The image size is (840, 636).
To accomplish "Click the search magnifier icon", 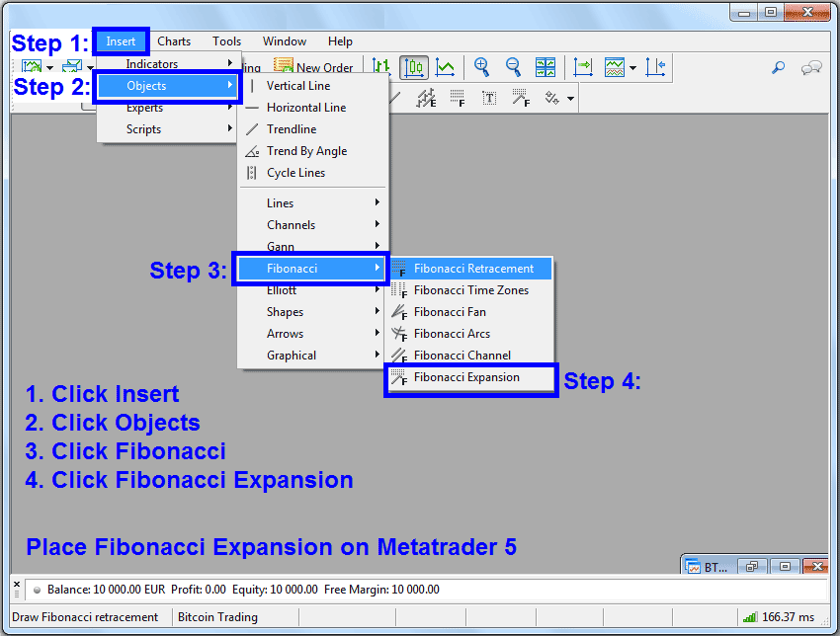I will [x=778, y=67].
